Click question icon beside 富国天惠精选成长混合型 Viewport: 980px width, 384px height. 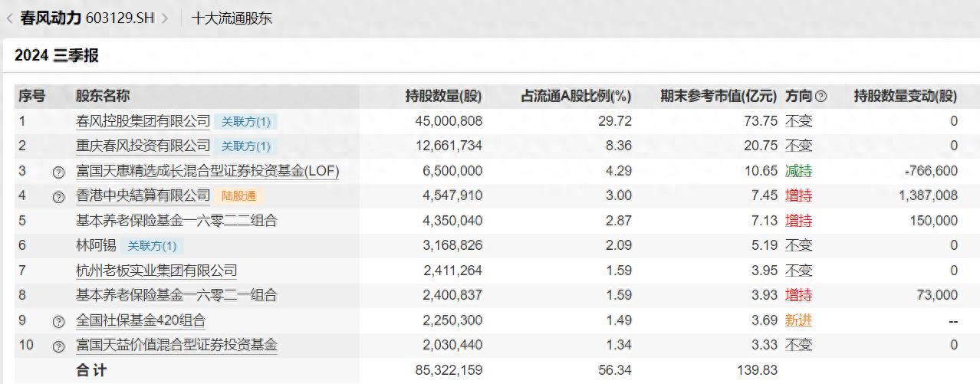58,172
